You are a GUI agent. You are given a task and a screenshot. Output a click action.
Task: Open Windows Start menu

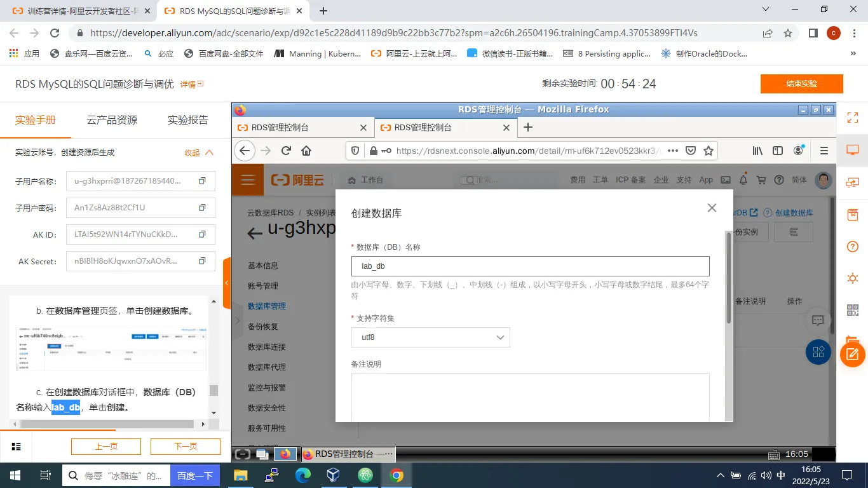(x=15, y=475)
